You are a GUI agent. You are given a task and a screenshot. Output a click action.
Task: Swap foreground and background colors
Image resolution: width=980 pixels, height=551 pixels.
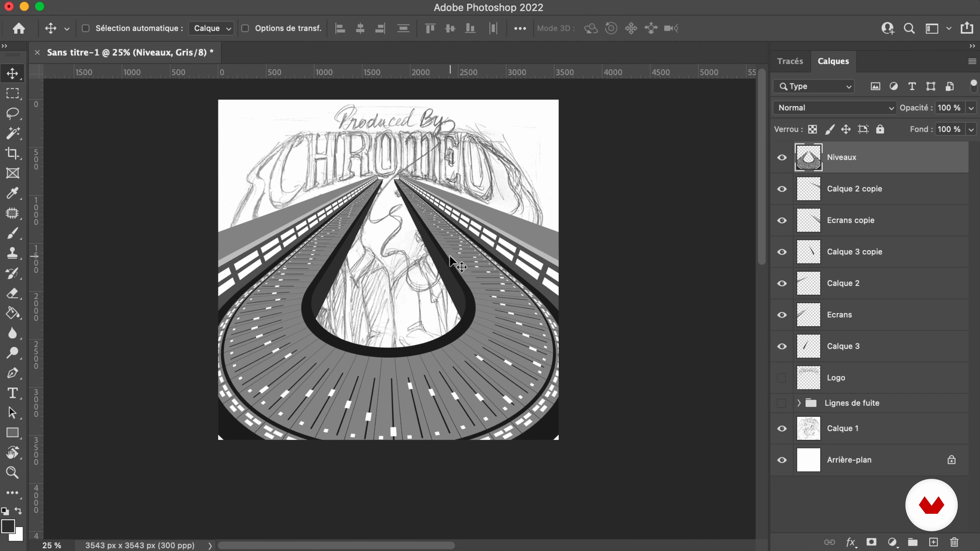coord(18,511)
